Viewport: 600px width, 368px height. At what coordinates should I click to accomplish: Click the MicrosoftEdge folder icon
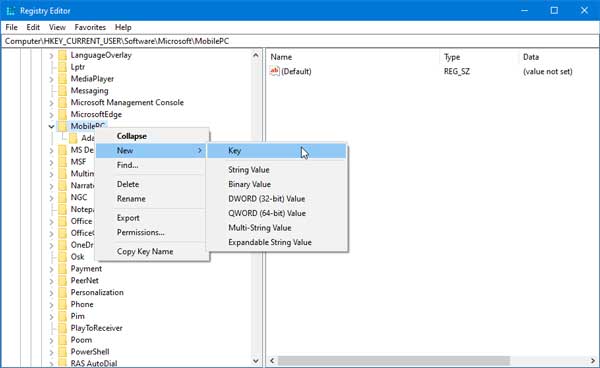click(62, 114)
